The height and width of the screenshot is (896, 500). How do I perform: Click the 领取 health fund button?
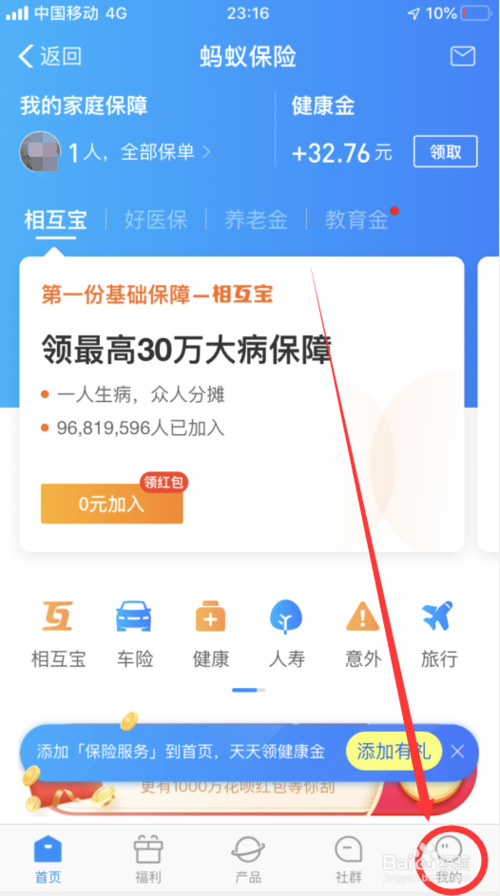coord(445,151)
